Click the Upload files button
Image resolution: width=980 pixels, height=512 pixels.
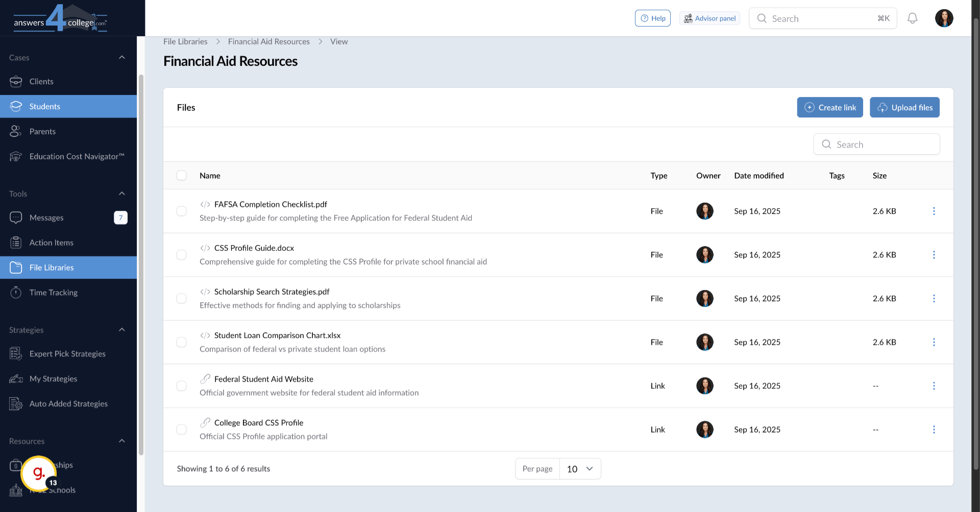tap(904, 107)
